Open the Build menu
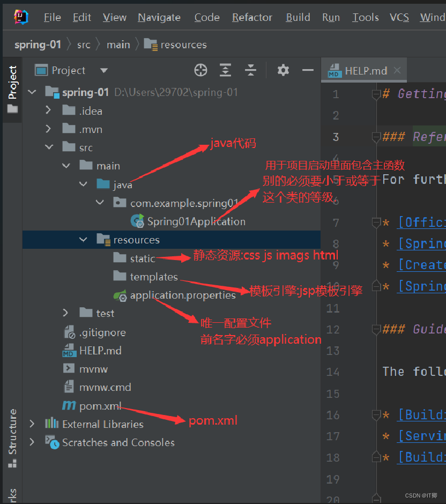The width and height of the screenshot is (446, 504). (298, 17)
